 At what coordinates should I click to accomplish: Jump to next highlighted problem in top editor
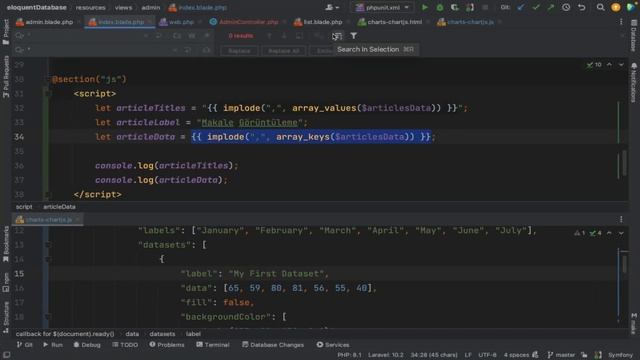coord(621,64)
